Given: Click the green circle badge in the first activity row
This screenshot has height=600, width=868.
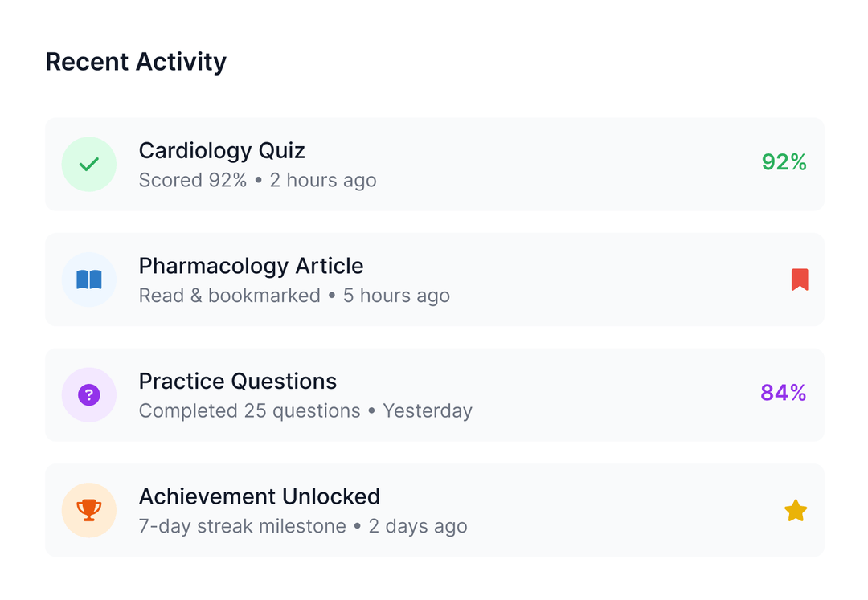Looking at the screenshot, I should 89,164.
